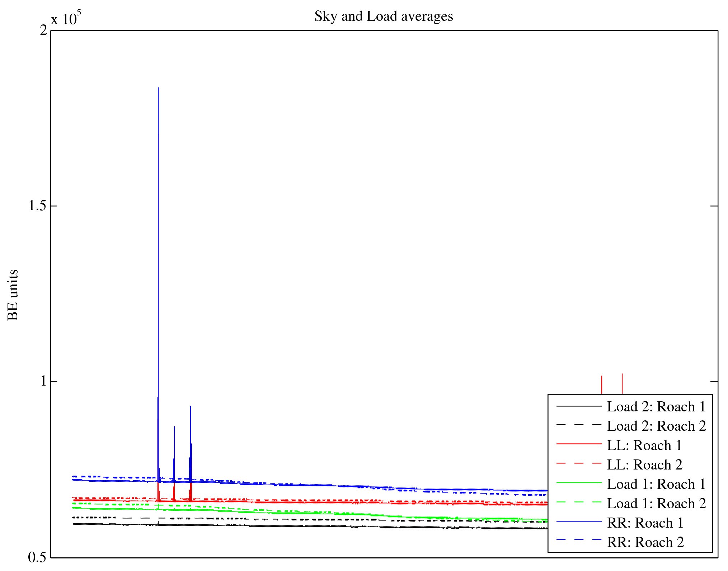Click the y-axis tick label 2
728x571 pixels.
43,30
